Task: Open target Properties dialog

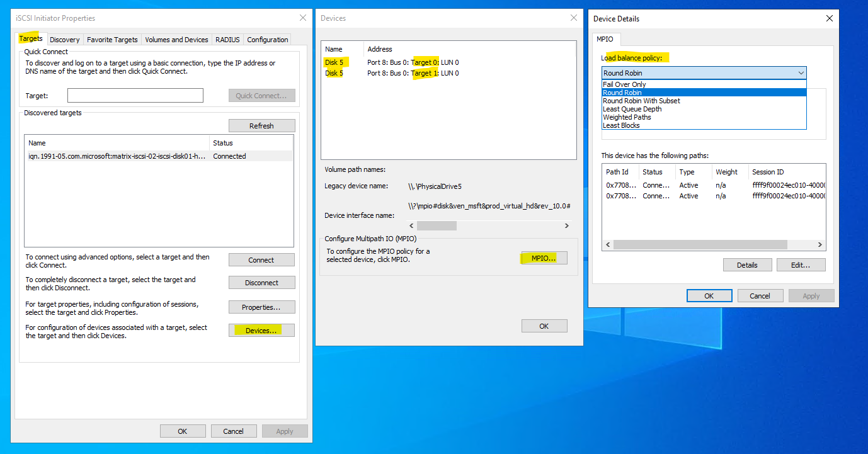Action: 261,307
